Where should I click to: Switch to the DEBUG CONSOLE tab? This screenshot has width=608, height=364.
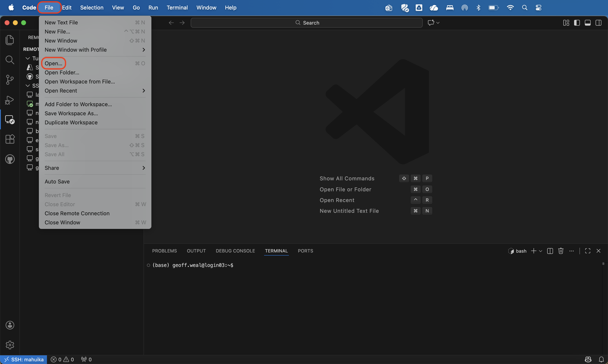(235, 251)
